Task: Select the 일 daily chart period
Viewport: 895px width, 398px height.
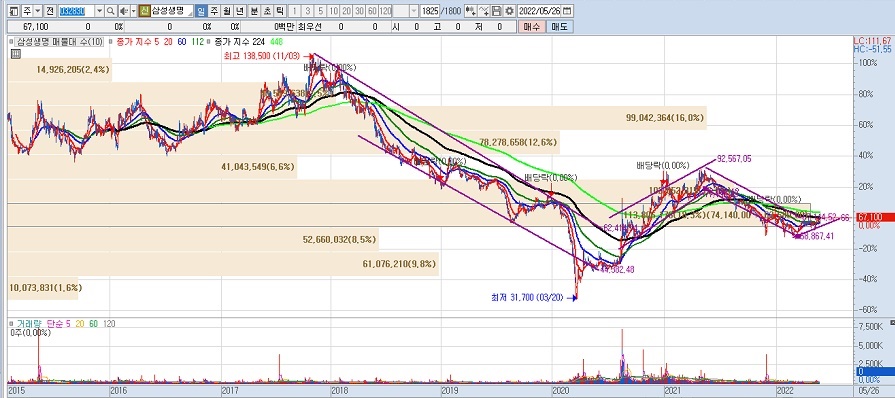Action: click(201, 11)
